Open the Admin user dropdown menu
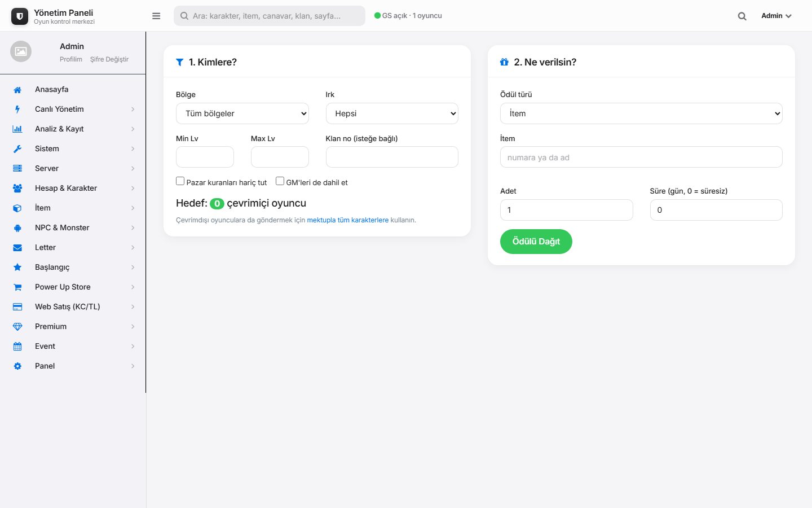This screenshot has width=812, height=508. click(776, 16)
